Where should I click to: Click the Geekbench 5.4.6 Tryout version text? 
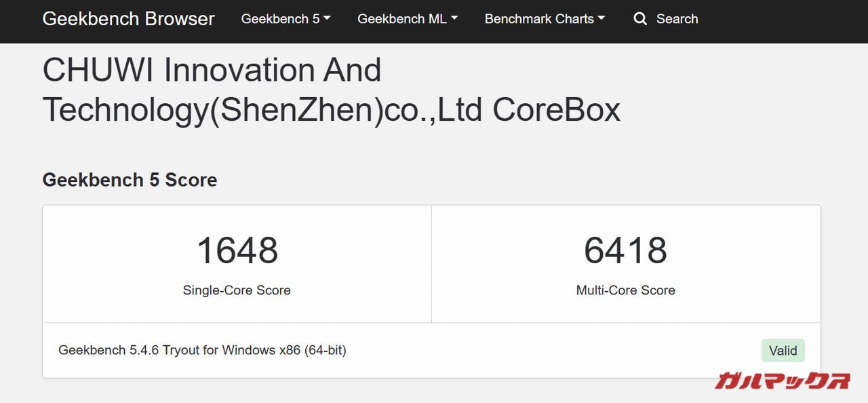[202, 351]
